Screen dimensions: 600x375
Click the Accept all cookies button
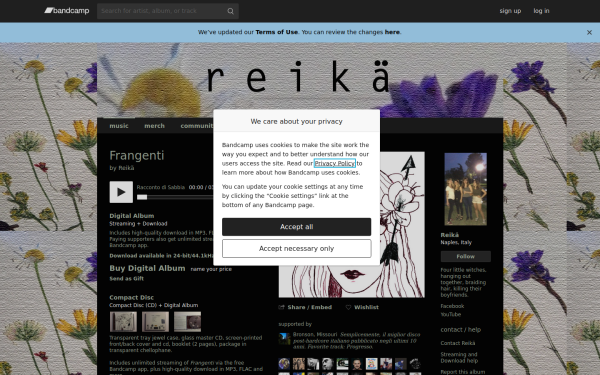(x=296, y=227)
